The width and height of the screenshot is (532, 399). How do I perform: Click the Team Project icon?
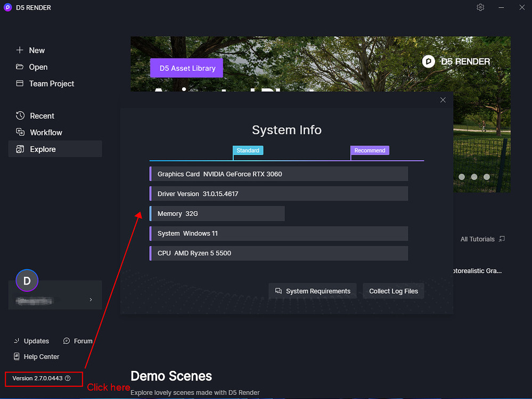coord(20,83)
